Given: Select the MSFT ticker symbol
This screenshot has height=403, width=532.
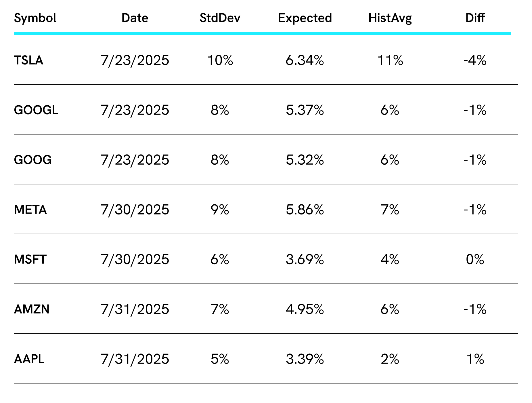Looking at the screenshot, I should [30, 260].
